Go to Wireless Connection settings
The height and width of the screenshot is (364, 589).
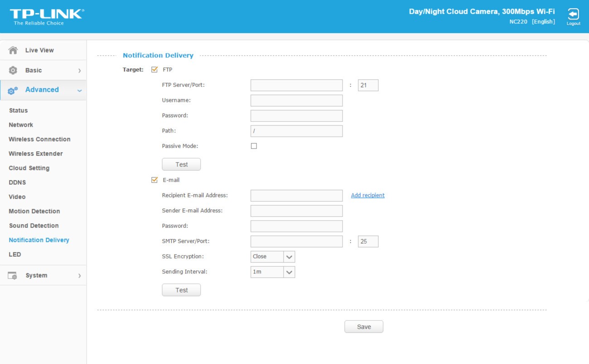pos(39,139)
